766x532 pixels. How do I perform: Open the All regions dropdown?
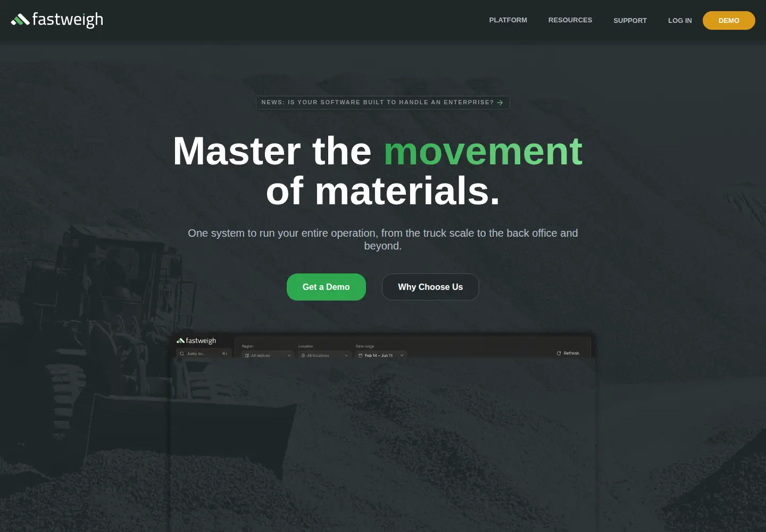(x=268, y=355)
